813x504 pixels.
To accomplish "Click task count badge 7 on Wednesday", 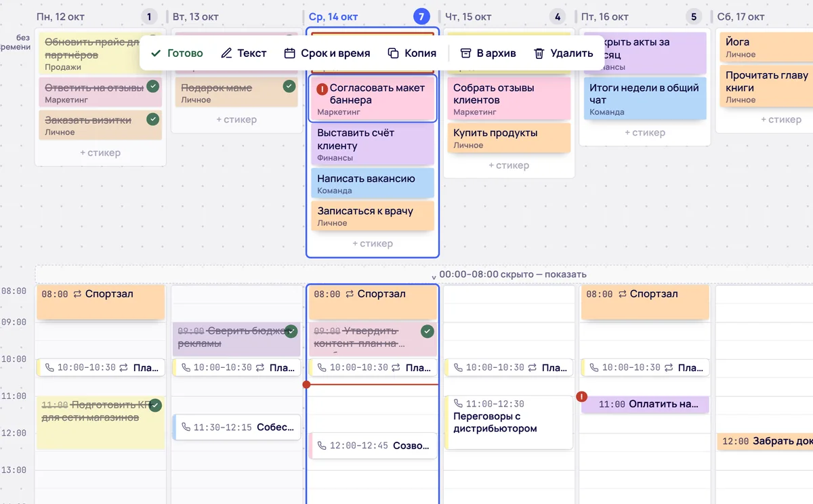I will [421, 16].
